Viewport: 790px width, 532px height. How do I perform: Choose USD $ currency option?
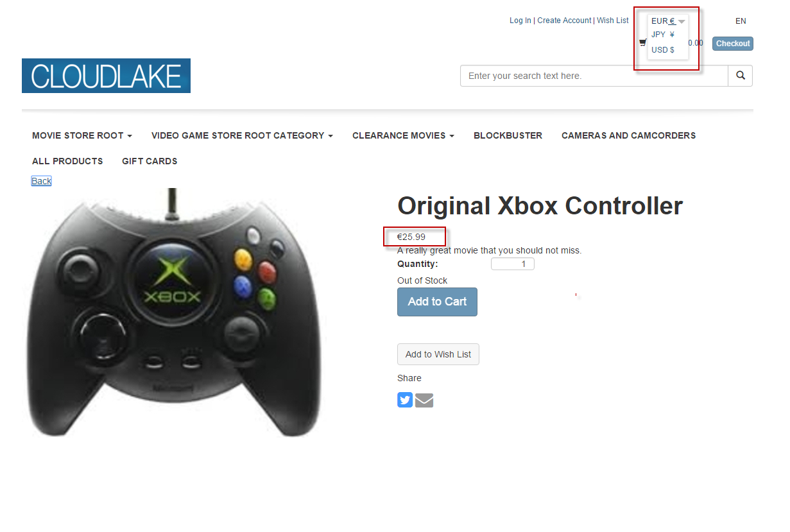coord(663,50)
